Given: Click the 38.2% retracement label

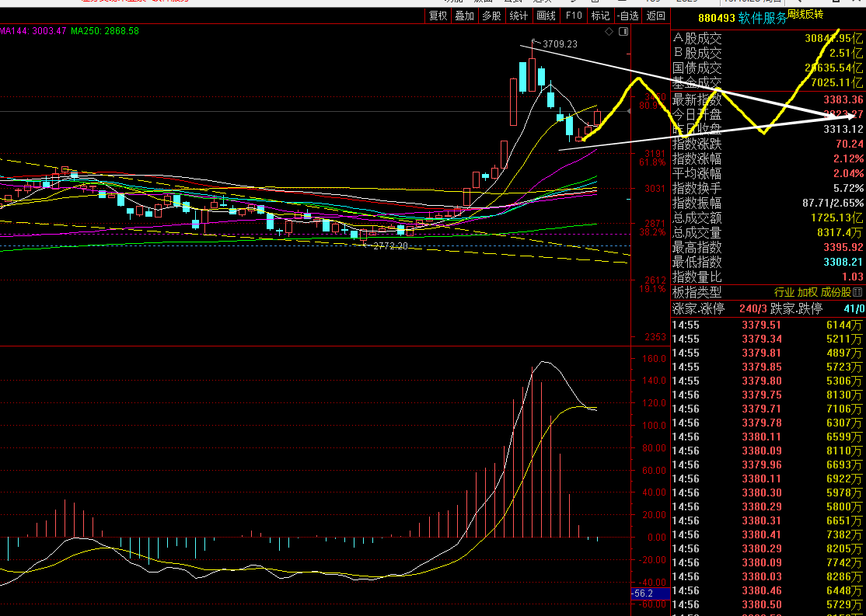Looking at the screenshot, I should (652, 233).
